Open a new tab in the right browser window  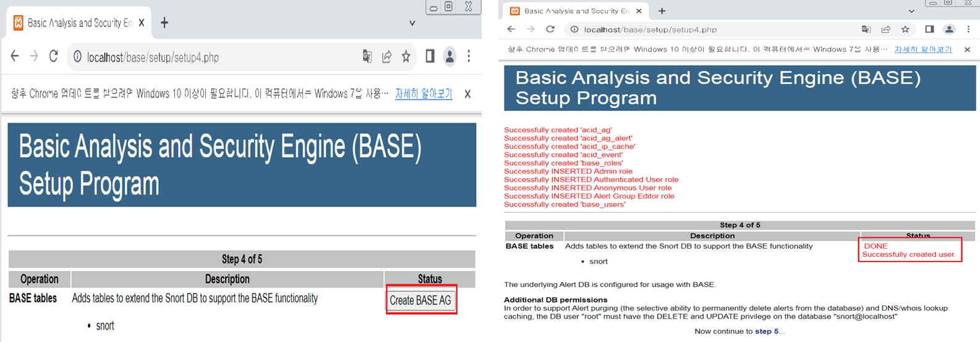pyautogui.click(x=662, y=11)
